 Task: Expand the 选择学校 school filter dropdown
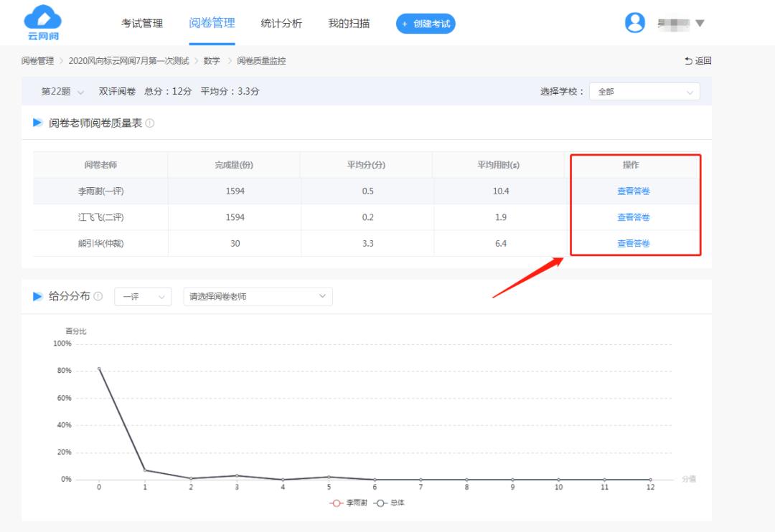point(644,91)
